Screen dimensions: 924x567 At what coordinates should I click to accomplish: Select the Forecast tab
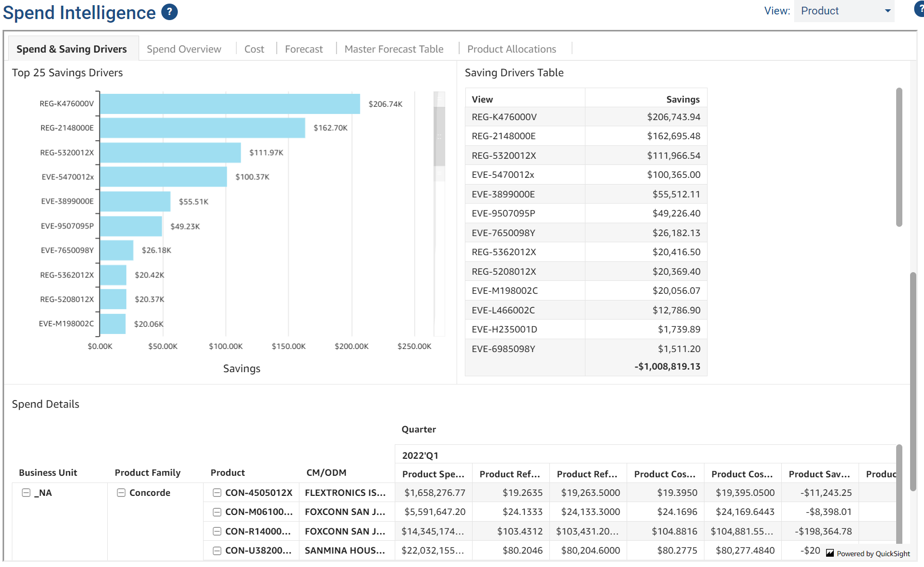[304, 49]
